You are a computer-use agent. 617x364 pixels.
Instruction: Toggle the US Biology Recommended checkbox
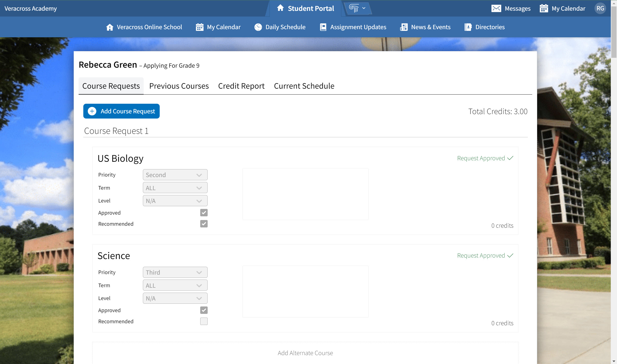(204, 224)
